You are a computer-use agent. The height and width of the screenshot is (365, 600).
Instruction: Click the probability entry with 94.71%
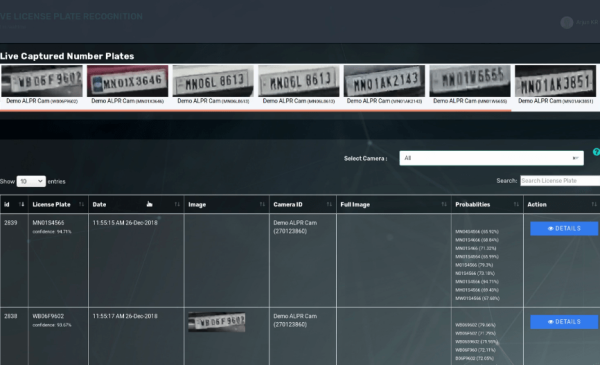tap(477, 282)
